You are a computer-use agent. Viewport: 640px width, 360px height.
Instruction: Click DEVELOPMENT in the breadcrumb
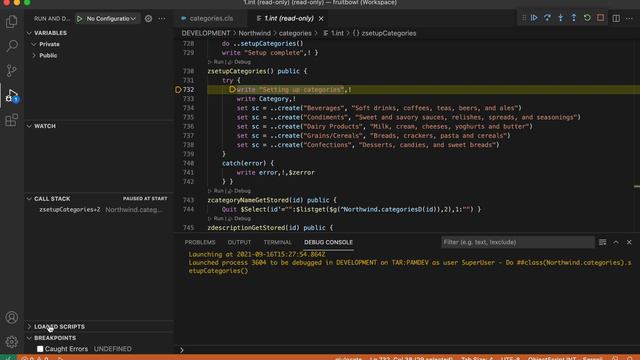(x=206, y=33)
